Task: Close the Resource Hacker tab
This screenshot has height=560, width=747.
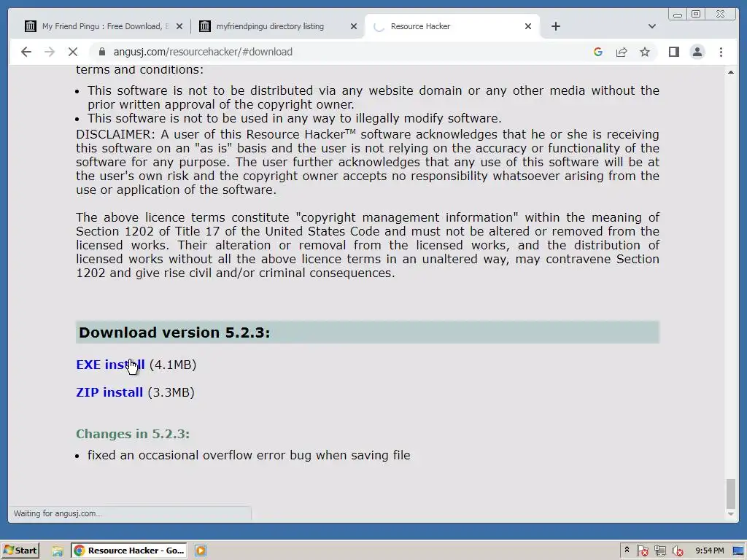Action: tap(528, 26)
